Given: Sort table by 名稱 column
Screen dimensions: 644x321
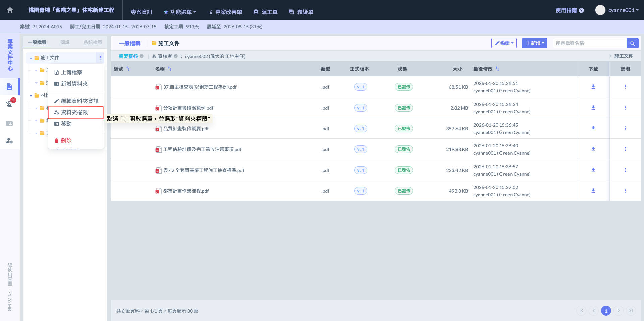Looking at the screenshot, I should [x=170, y=69].
